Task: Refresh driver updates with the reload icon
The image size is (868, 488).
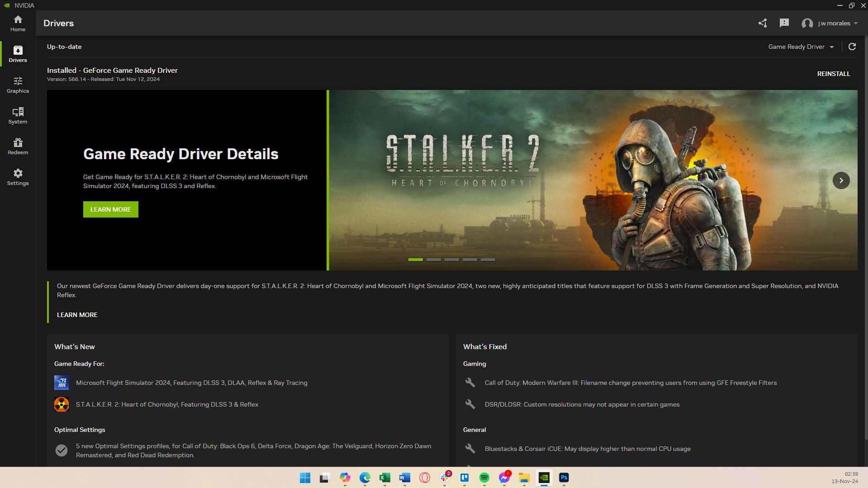Action: pyautogui.click(x=852, y=47)
